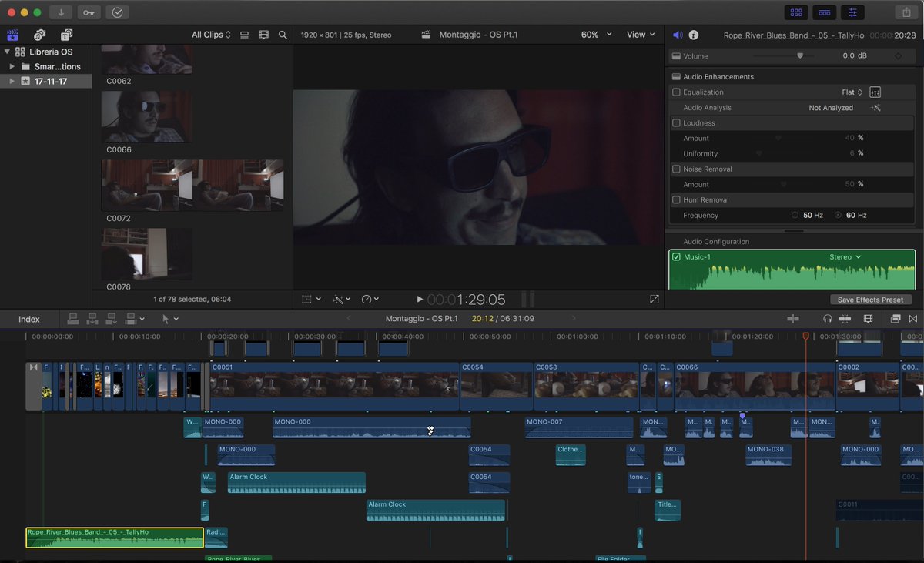Open the Select tool pop-up menu
Image resolution: width=924 pixels, height=563 pixels.
click(x=169, y=319)
